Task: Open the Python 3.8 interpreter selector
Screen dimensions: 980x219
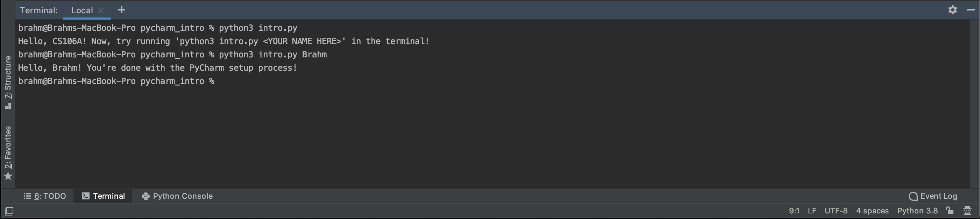Action: pyautogui.click(x=918, y=210)
